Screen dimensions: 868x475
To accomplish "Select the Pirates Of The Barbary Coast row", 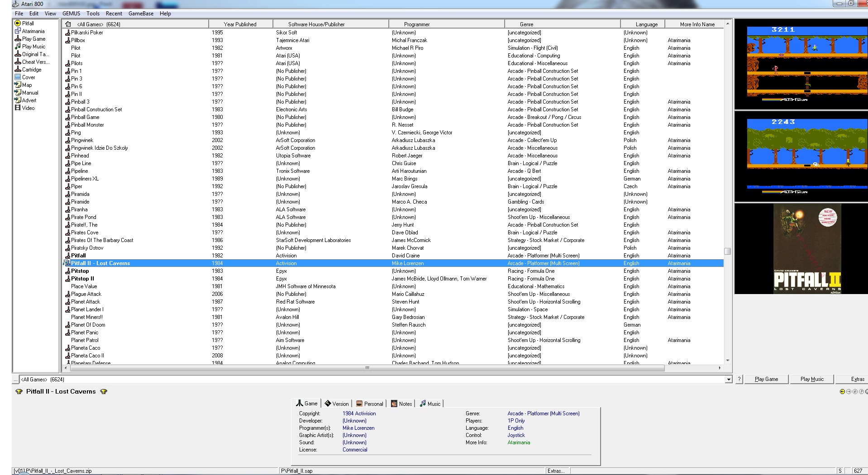I will point(393,240).
